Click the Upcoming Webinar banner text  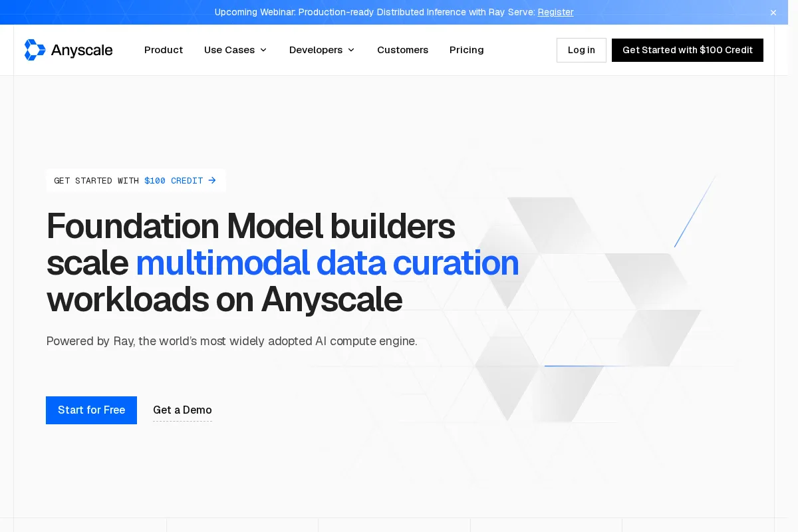tap(375, 12)
